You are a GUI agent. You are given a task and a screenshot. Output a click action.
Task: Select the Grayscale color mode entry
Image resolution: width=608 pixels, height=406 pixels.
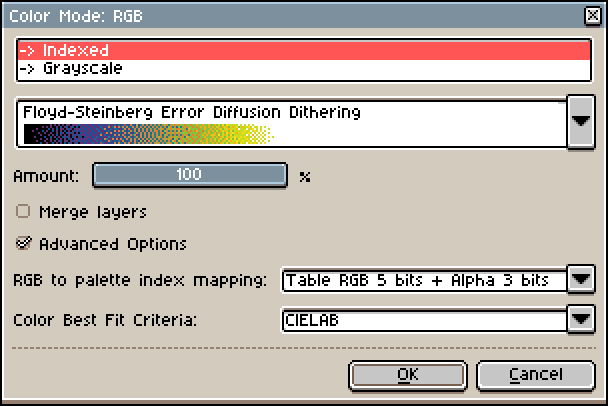(x=304, y=69)
